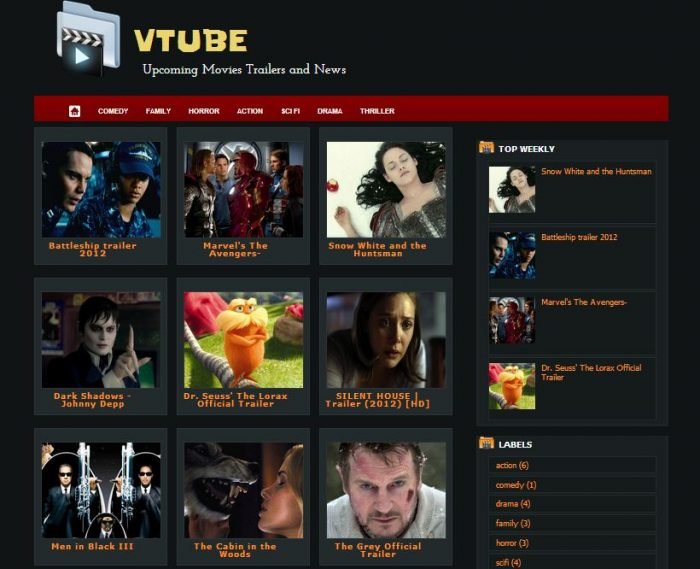Image resolution: width=700 pixels, height=569 pixels.
Task: Click Top Weekly link 'Battleship trailer 2012'
Action: point(579,237)
